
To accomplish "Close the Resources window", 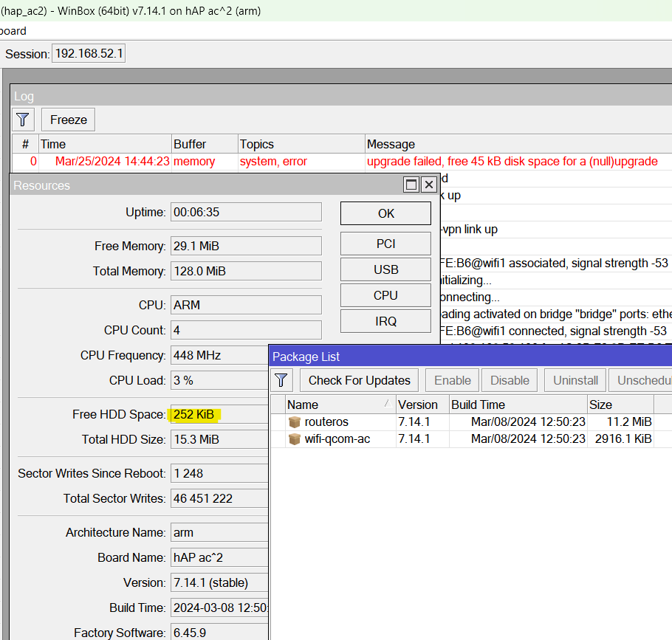I will 428,185.
